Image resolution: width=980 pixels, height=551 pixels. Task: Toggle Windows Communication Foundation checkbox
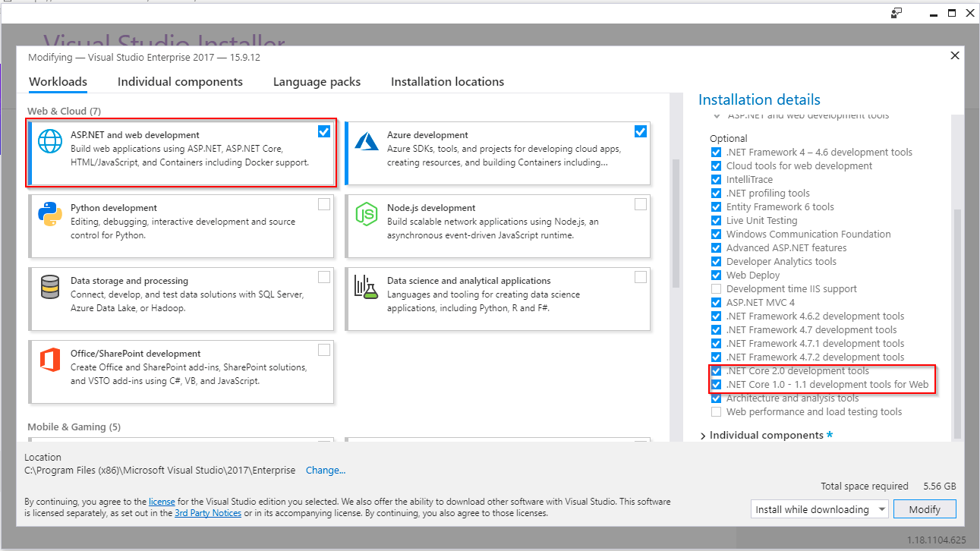[716, 234]
